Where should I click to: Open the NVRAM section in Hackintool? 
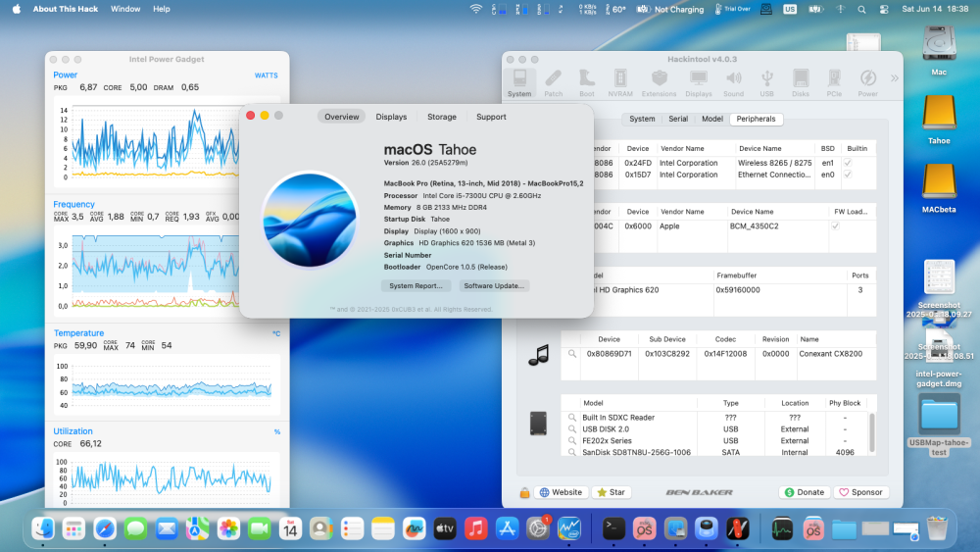tap(620, 82)
